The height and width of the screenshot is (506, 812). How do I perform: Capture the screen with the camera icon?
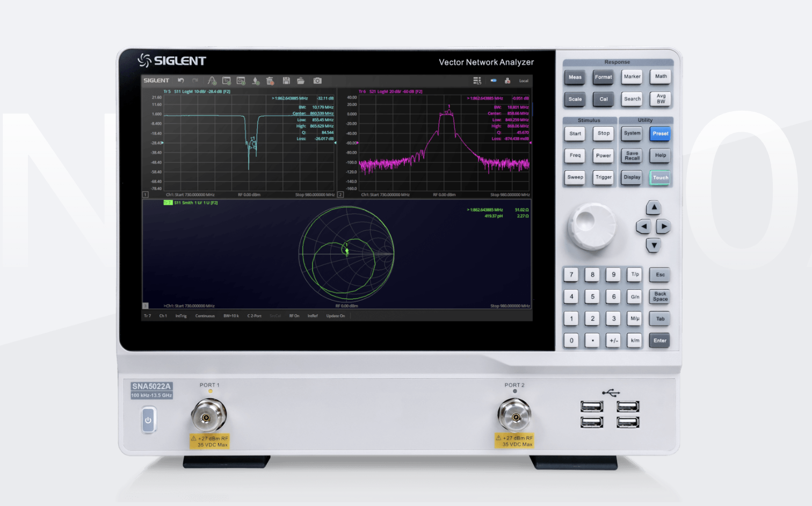(317, 81)
